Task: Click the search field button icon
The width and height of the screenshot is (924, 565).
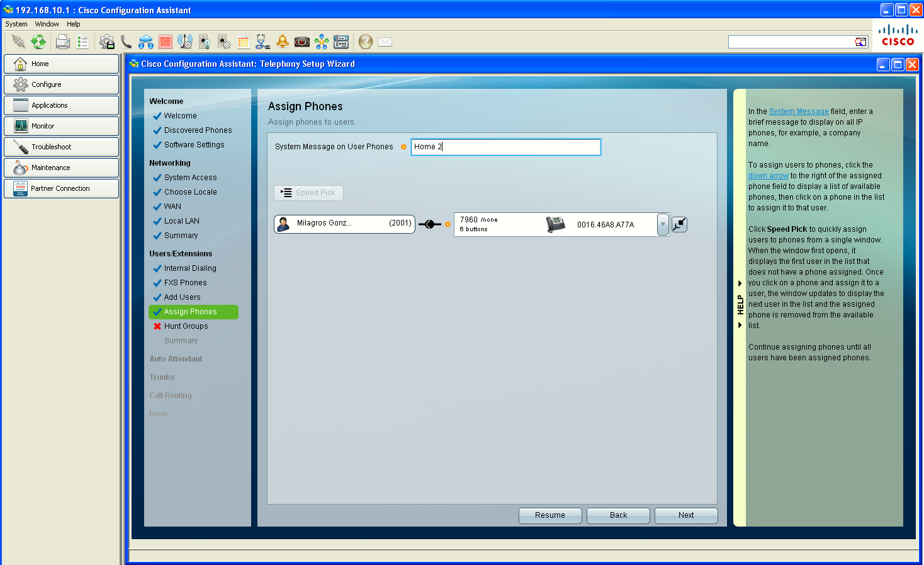Action: (x=860, y=42)
